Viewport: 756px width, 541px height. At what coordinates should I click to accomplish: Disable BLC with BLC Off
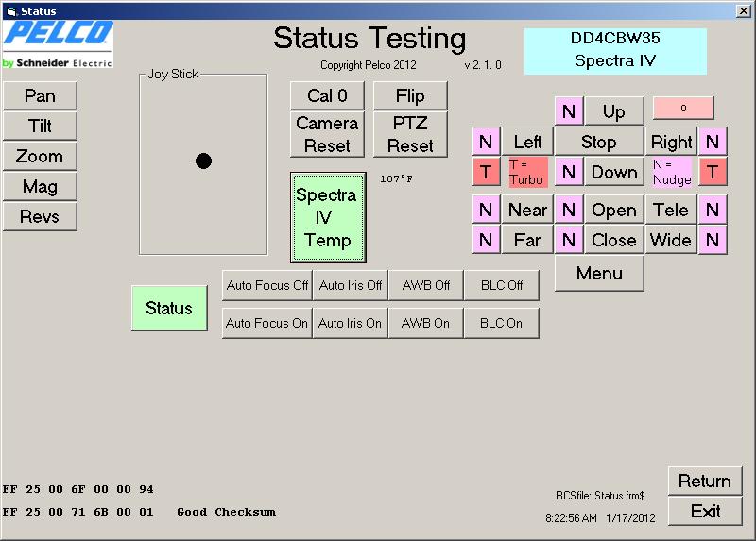(502, 285)
